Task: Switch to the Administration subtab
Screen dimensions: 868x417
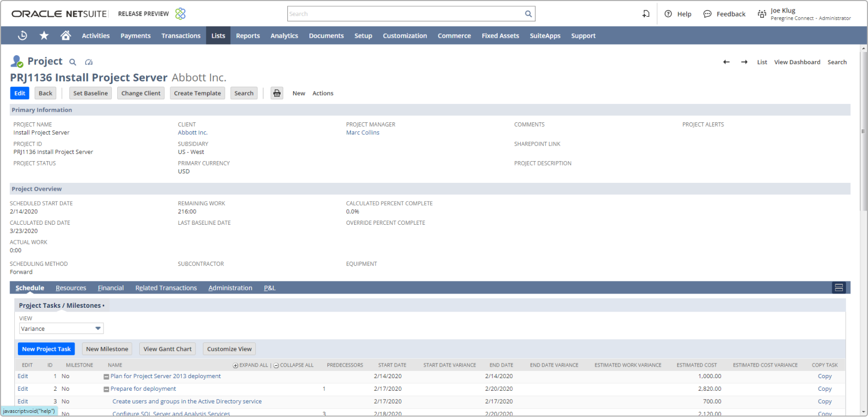Action: point(230,288)
